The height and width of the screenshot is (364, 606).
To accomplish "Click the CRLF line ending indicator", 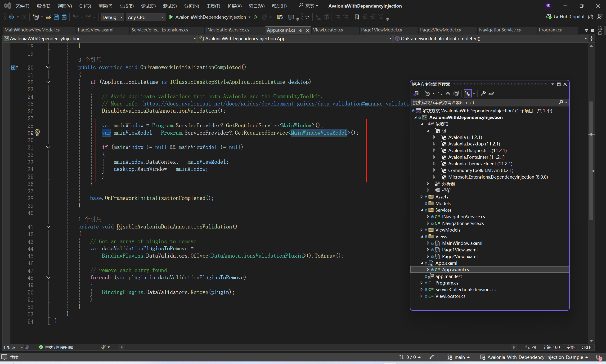I will 586,347.
